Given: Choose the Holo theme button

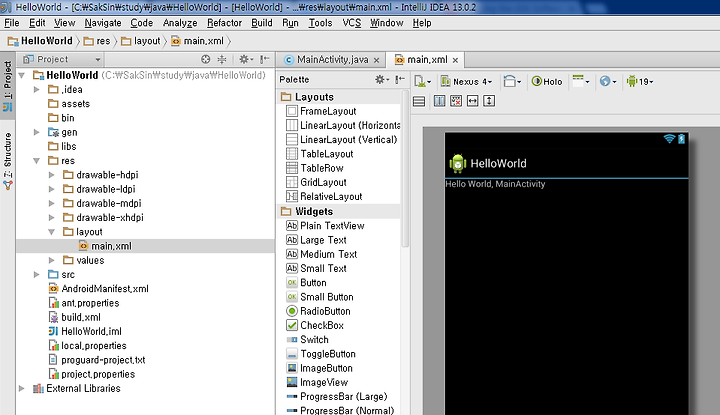Looking at the screenshot, I should pyautogui.click(x=547, y=82).
